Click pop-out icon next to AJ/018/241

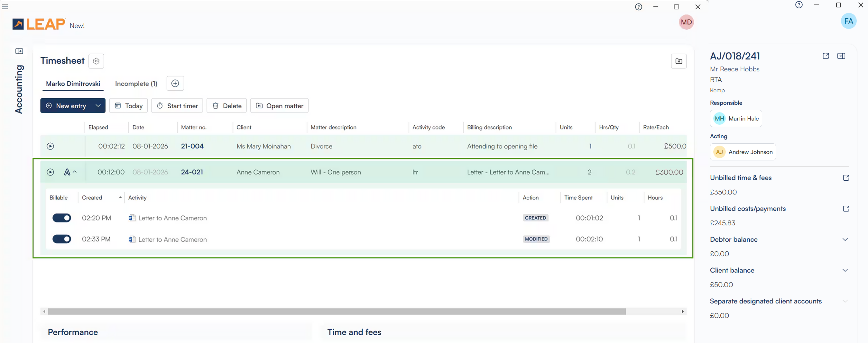(826, 56)
